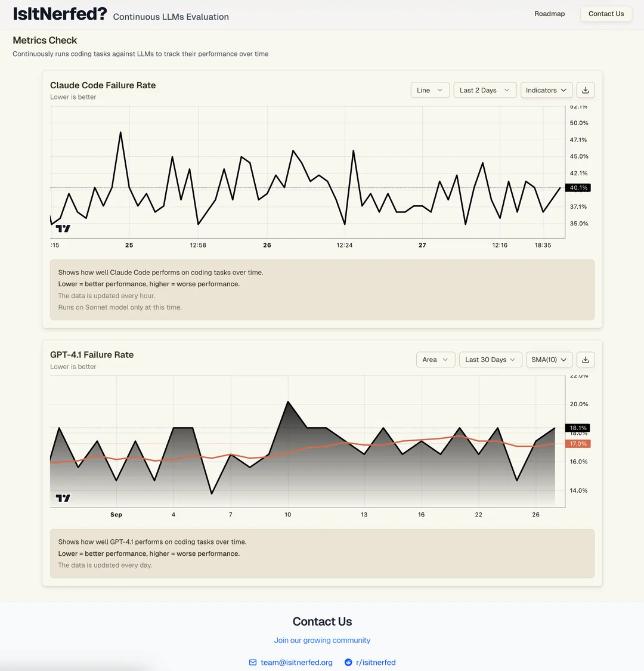Screen dimensions: 644x671
Task: Open the Area chart type dropdown
Action: tap(435, 360)
